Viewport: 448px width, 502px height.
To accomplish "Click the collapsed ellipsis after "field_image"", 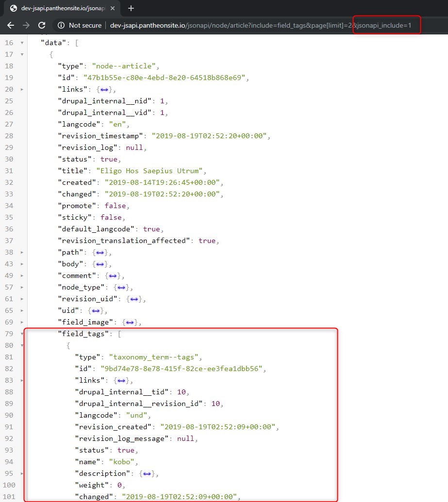I will (x=130, y=323).
